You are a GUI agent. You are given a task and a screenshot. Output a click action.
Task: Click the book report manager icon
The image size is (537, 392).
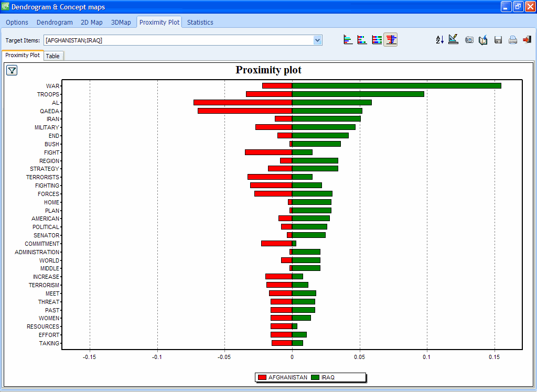(x=484, y=40)
